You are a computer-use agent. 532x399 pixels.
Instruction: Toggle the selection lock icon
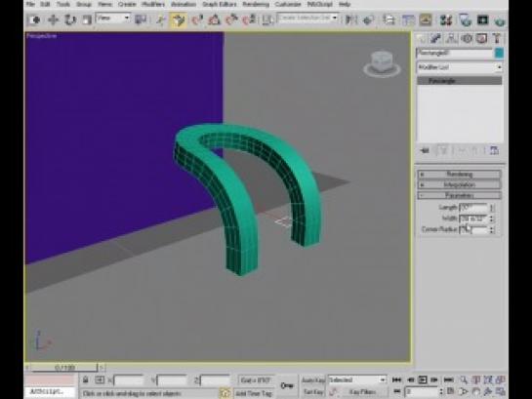[86, 380]
